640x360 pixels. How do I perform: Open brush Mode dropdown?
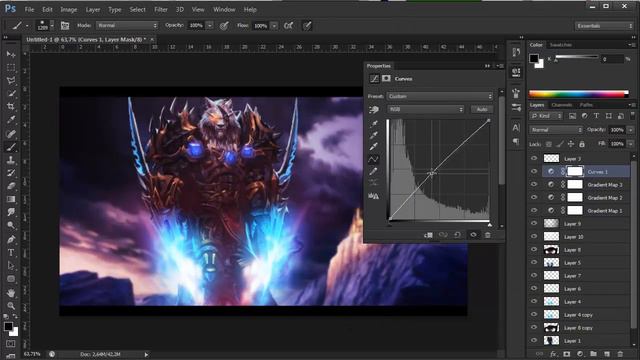127,25
